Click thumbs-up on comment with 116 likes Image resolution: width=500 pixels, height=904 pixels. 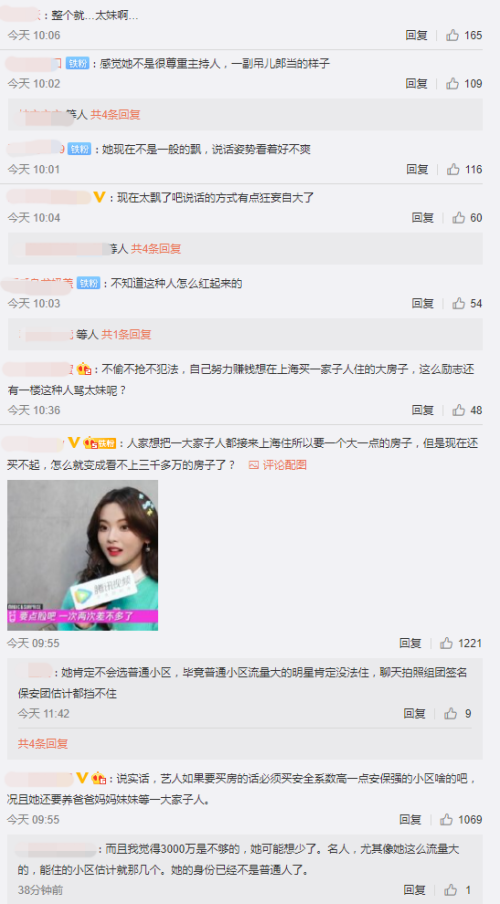pyautogui.click(x=453, y=169)
